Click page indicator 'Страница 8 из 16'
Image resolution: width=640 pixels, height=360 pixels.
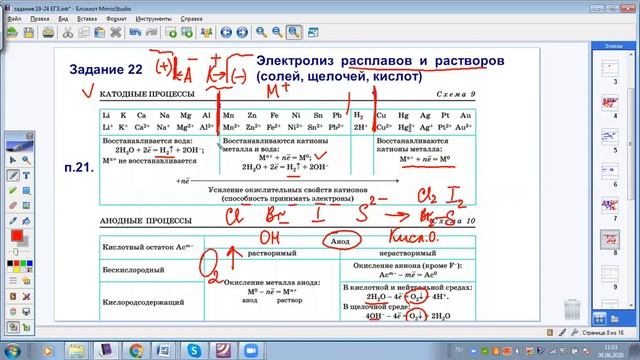click(x=603, y=333)
